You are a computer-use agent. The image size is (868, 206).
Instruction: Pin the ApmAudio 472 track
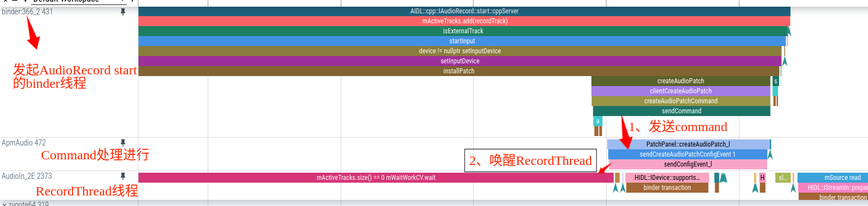pyautogui.click(x=123, y=143)
